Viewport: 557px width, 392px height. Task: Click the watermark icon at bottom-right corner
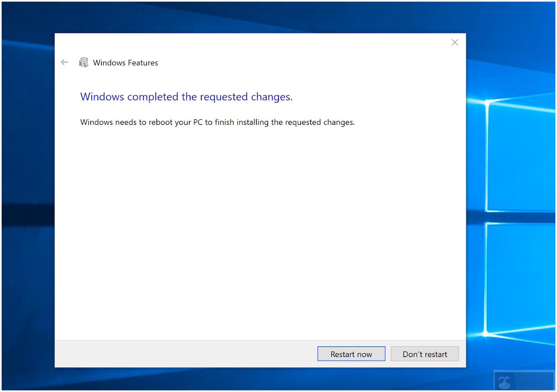[504, 382]
